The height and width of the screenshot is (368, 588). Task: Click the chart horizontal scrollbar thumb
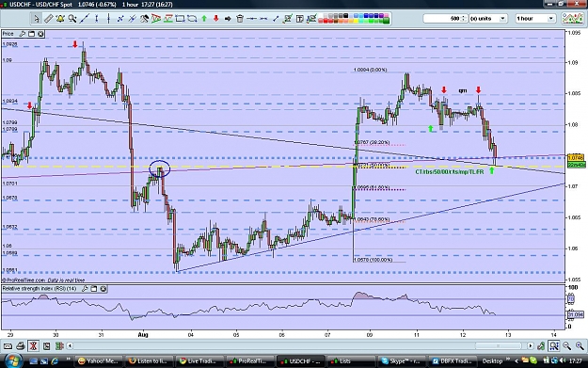498,345
